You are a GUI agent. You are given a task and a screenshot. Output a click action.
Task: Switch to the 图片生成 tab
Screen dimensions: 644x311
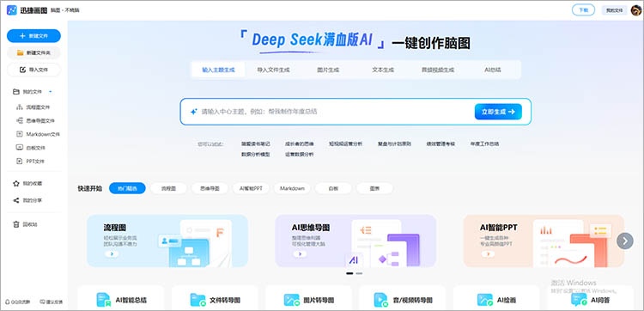(328, 70)
